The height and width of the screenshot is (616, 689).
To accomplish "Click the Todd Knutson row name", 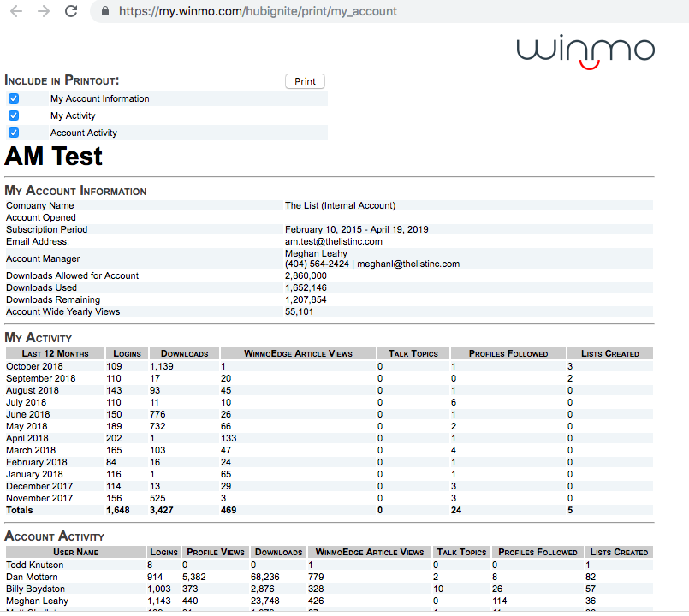I will tap(35, 565).
